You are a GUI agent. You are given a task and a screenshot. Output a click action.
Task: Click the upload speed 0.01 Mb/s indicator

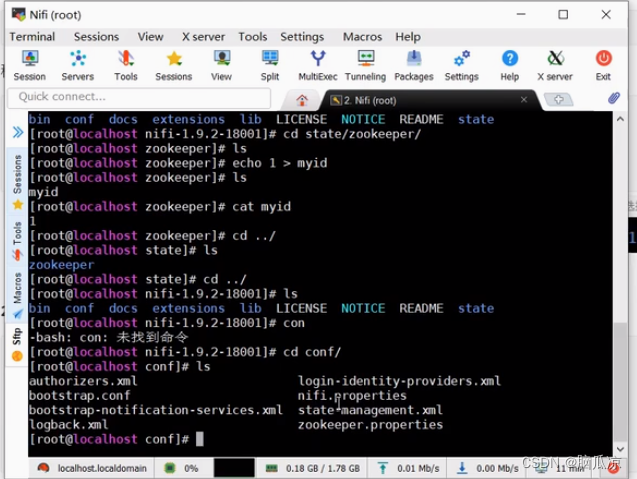tap(408, 468)
